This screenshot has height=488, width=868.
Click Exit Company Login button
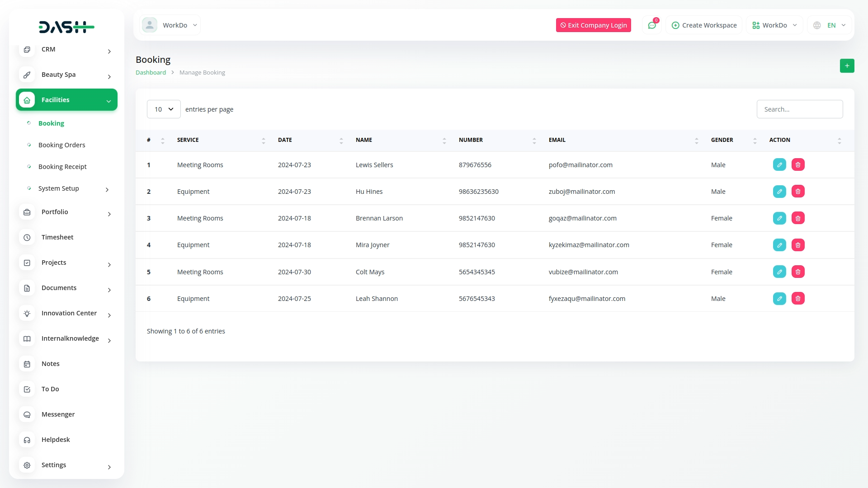tap(593, 25)
